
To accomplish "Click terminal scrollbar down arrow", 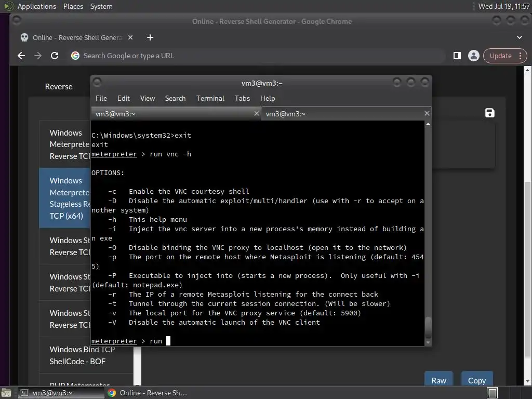I will 428,343.
